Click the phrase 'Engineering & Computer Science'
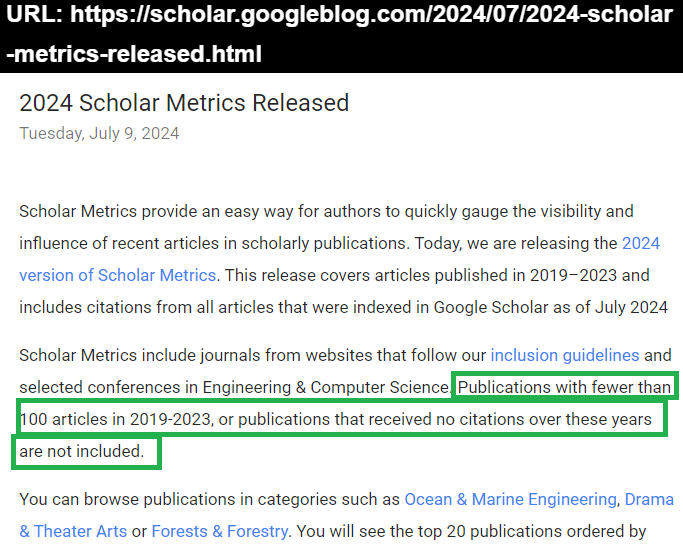Screen dimensions: 683x546 (x=326, y=387)
